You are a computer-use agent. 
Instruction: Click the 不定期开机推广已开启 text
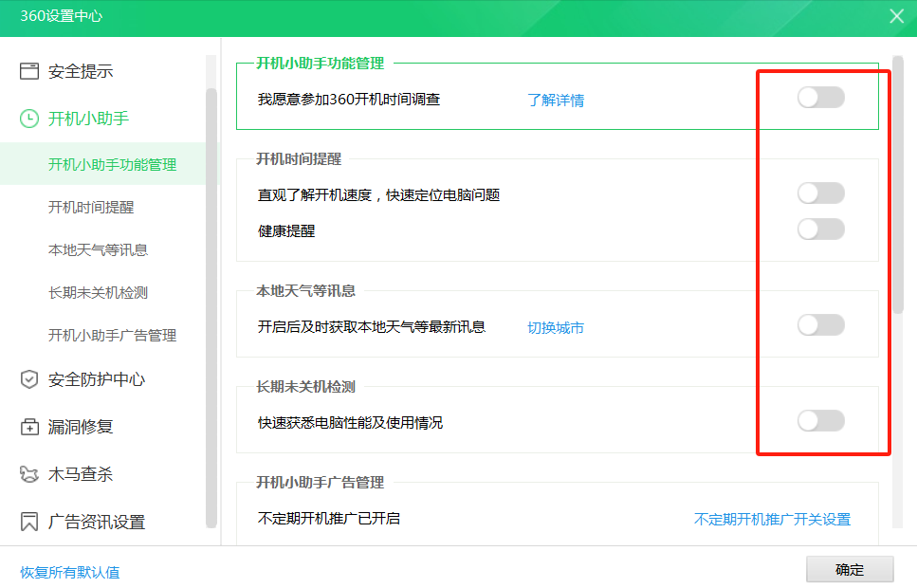(329, 519)
